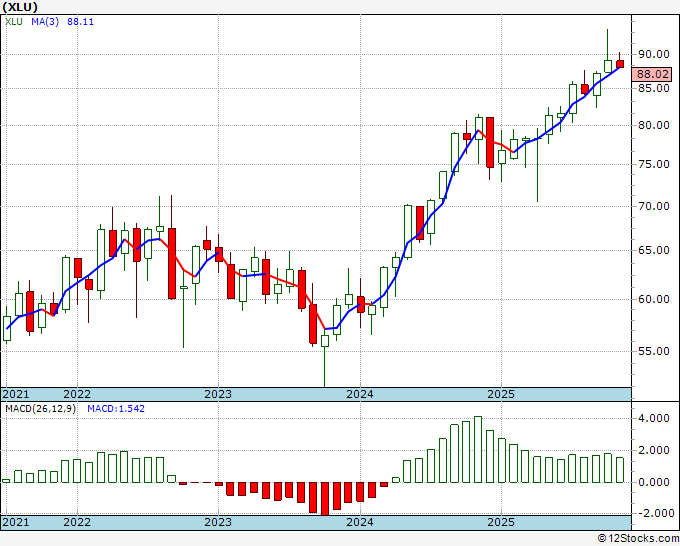The image size is (680, 546).
Task: Click 2025 on the price chart timeline
Action: (x=501, y=394)
